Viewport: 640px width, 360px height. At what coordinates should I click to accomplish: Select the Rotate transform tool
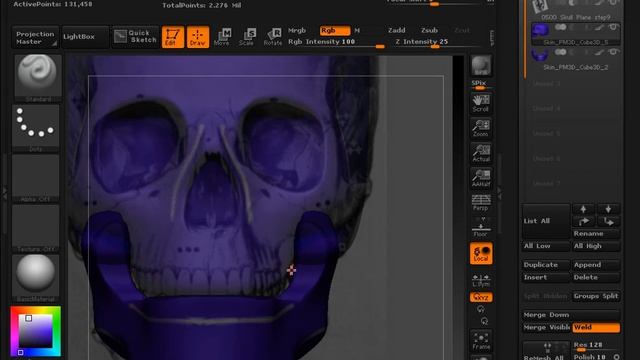point(273,37)
